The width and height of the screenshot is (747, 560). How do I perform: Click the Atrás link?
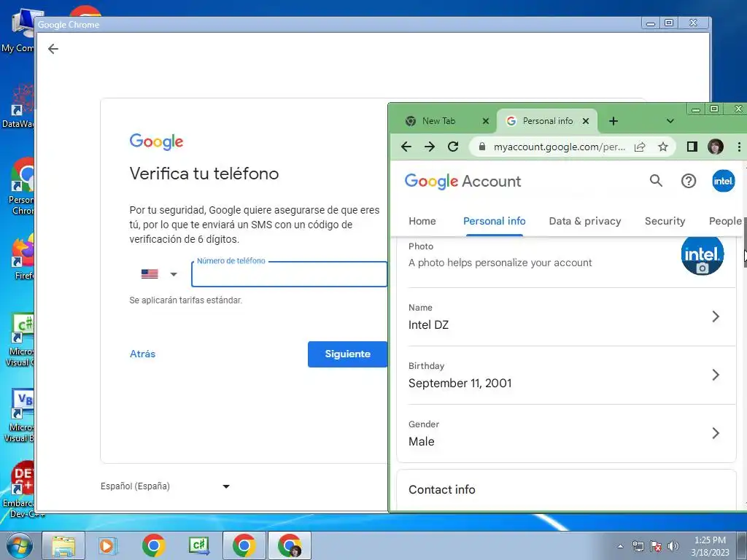[143, 354]
